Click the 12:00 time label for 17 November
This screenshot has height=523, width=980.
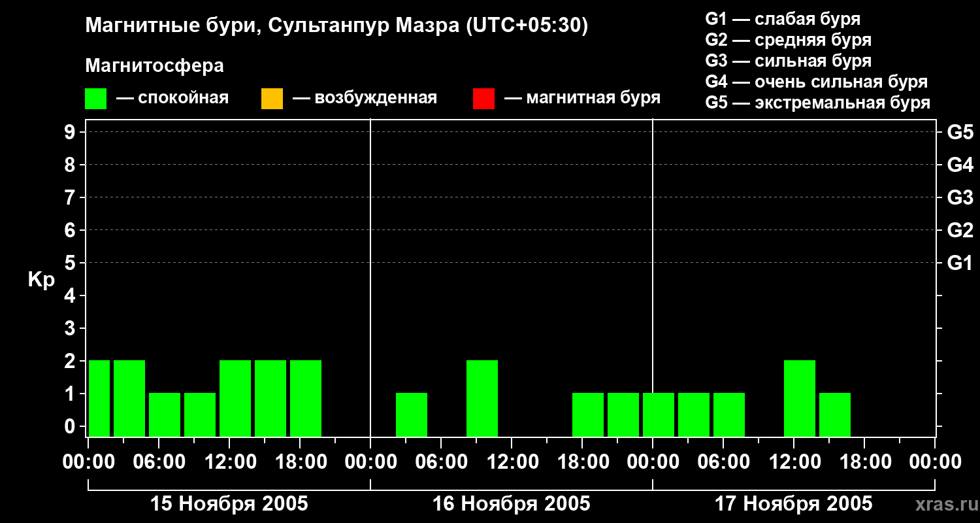[x=794, y=462]
